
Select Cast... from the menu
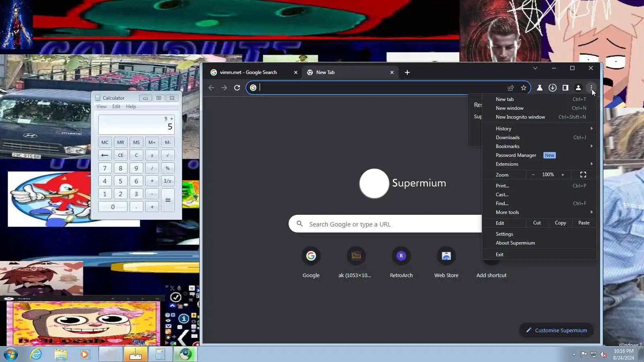pyautogui.click(x=539, y=195)
